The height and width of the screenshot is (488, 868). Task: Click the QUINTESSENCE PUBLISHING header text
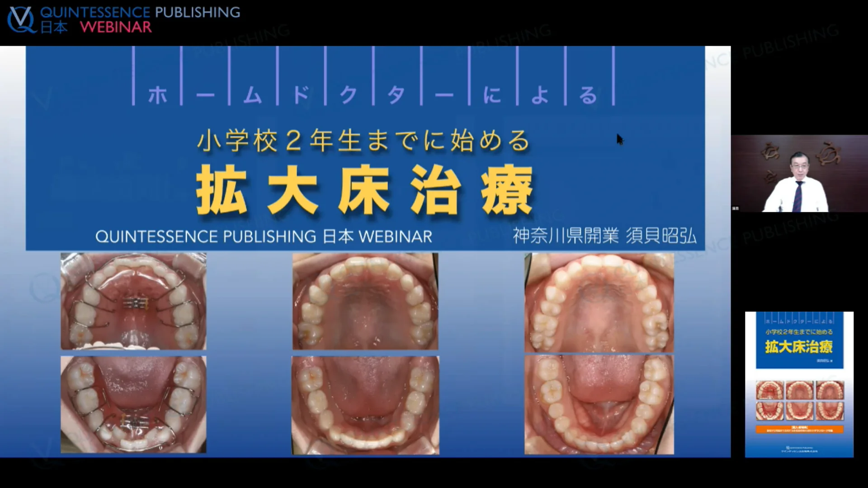tap(140, 12)
